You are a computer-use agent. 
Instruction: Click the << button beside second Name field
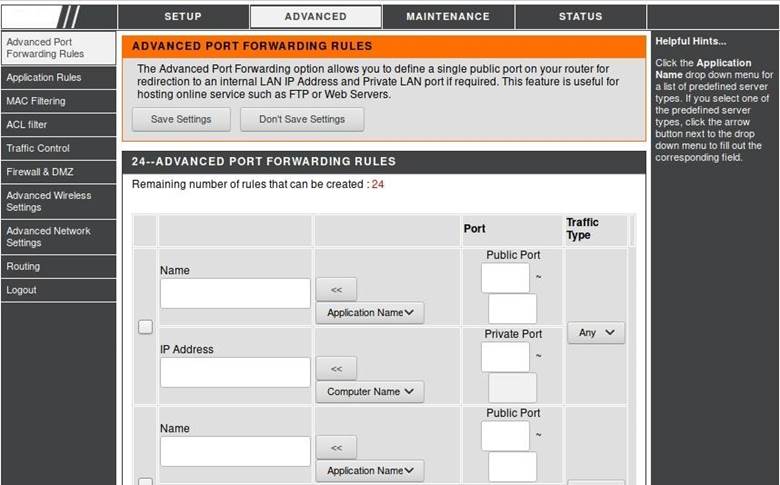point(336,448)
